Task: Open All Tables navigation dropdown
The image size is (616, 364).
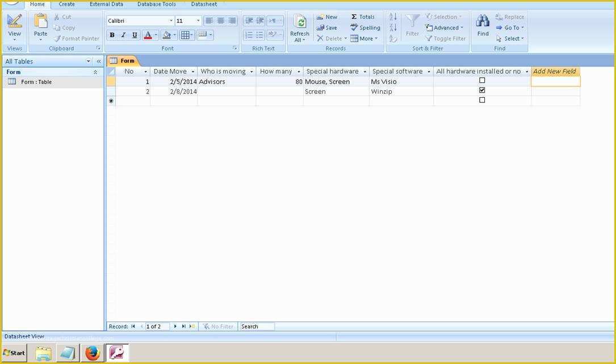Action: (89, 61)
